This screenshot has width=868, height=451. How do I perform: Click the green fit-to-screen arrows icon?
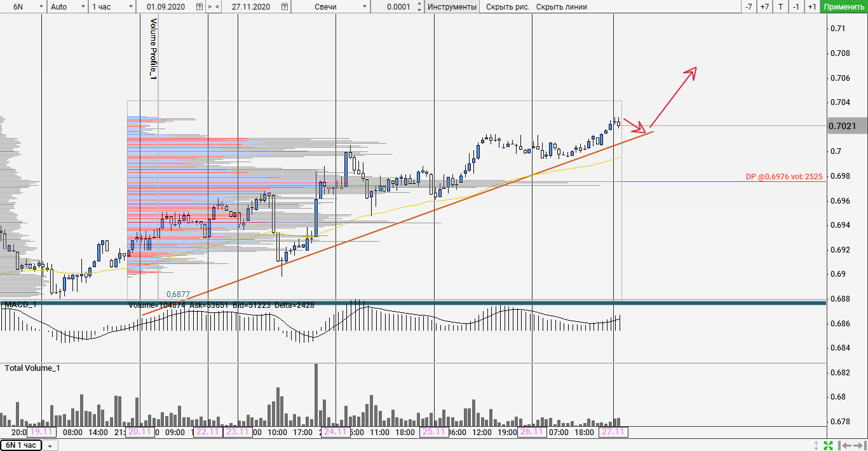829,445
